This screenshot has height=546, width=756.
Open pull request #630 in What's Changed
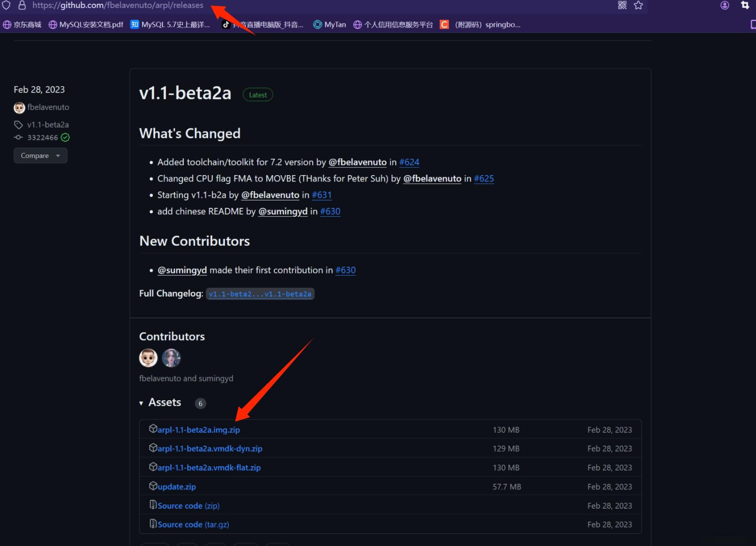pos(330,211)
